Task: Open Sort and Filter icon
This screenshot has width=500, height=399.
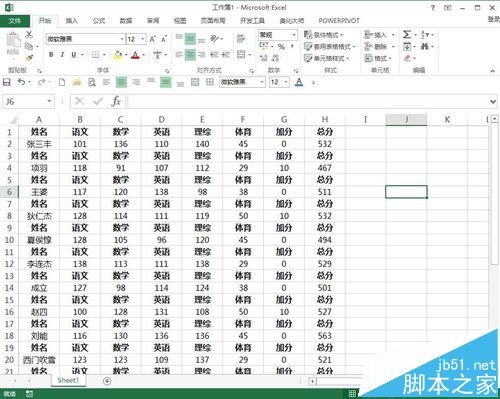Action: 424,34
